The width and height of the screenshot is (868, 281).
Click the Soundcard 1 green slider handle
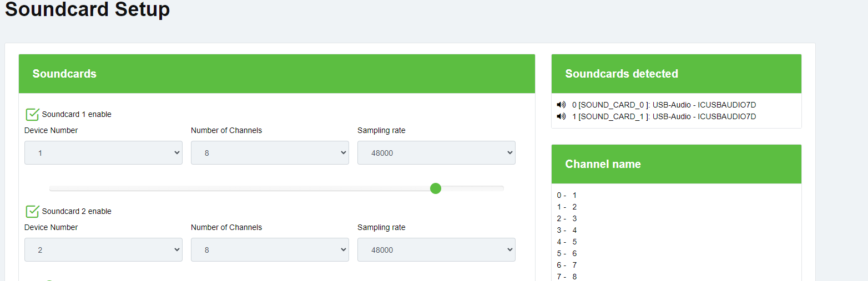click(x=436, y=188)
